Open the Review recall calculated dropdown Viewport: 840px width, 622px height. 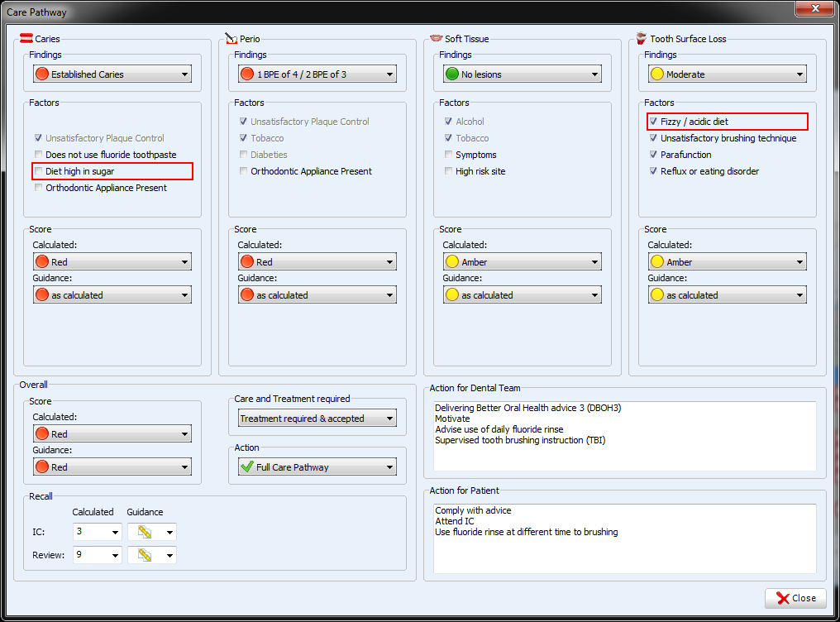coord(113,555)
